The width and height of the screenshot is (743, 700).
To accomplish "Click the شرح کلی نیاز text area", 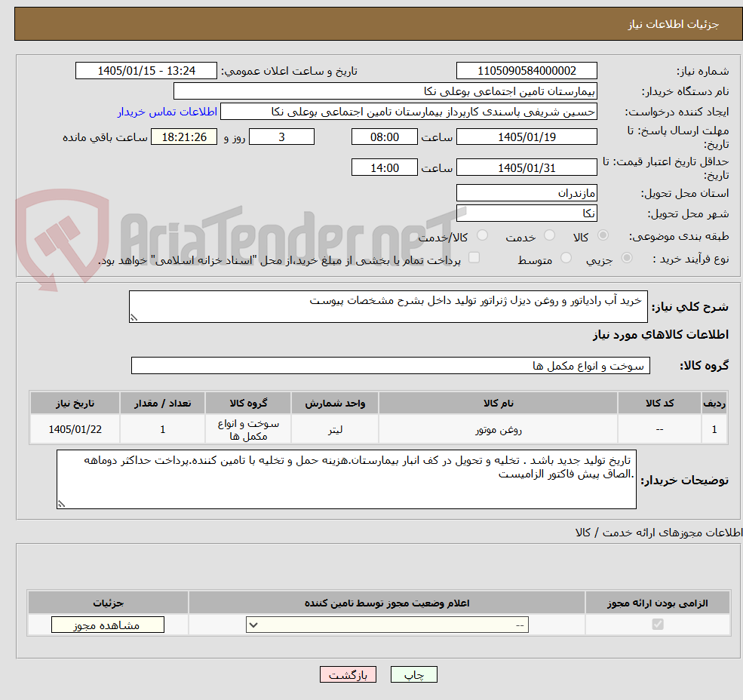I will coord(388,307).
